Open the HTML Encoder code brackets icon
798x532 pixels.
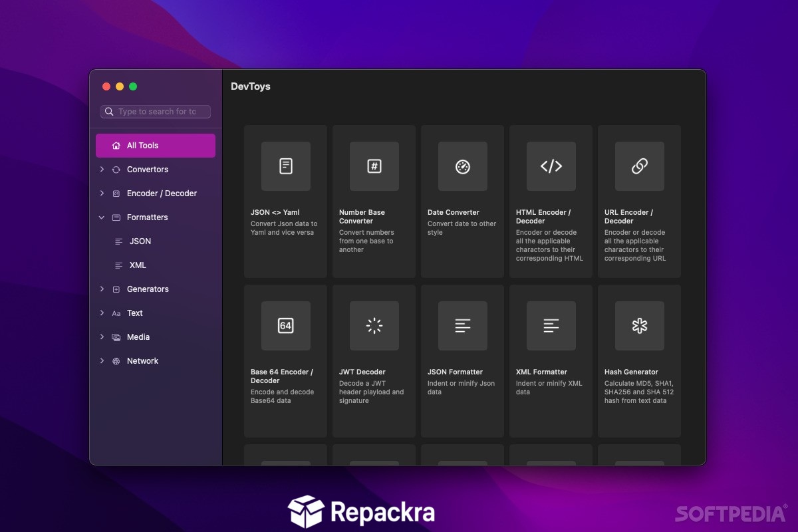pyautogui.click(x=551, y=166)
